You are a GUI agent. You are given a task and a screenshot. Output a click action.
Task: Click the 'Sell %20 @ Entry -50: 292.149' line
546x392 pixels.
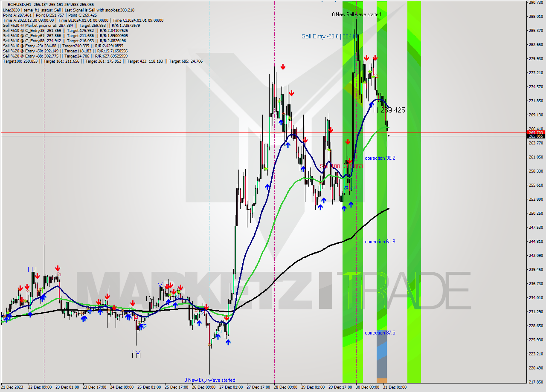pos(65,51)
